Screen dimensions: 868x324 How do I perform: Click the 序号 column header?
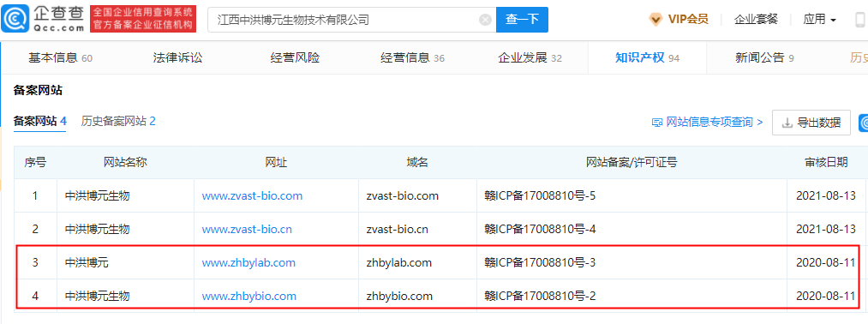pos(35,162)
